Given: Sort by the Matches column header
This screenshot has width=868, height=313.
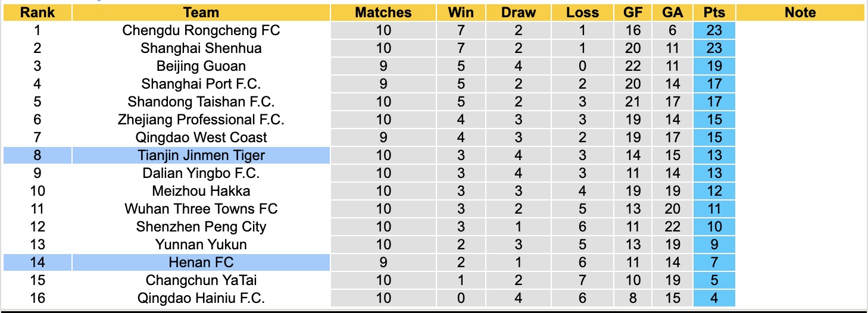Looking at the screenshot, I should 383,12.
